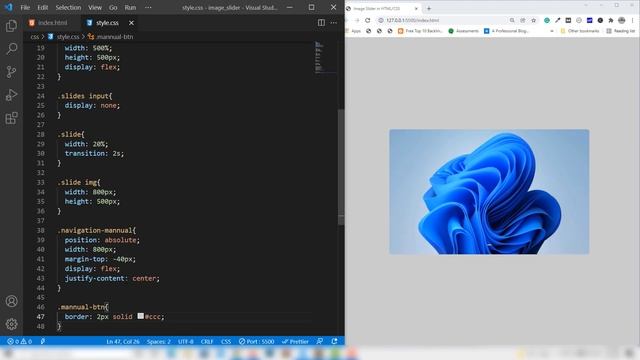Open Free Top 10 Backlin... bookmark
640x360 pixels.
pos(420,31)
